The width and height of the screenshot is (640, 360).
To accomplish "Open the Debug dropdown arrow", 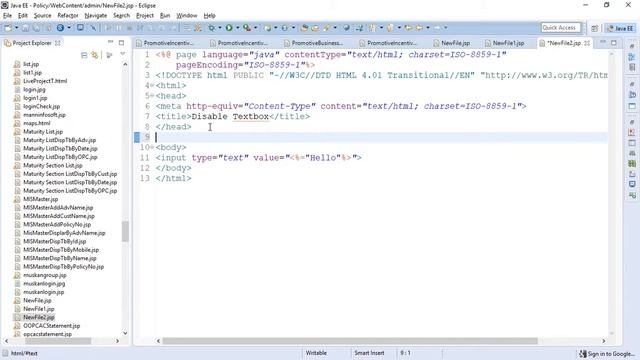I will point(220,28).
